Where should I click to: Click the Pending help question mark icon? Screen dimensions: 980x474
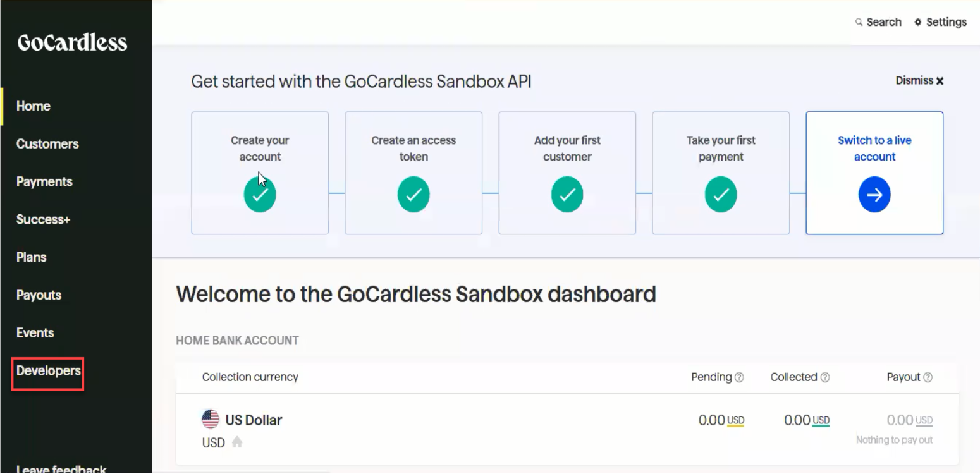[740, 377]
